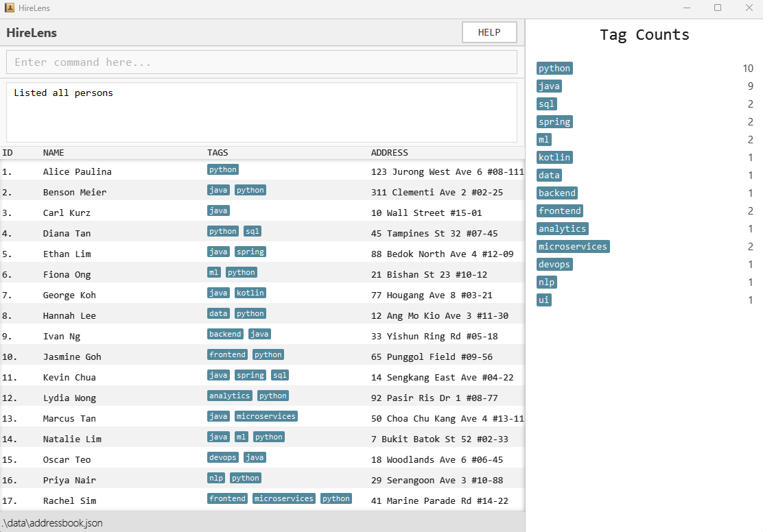This screenshot has width=763, height=532.
Task: Click the command input field
Action: (x=261, y=62)
